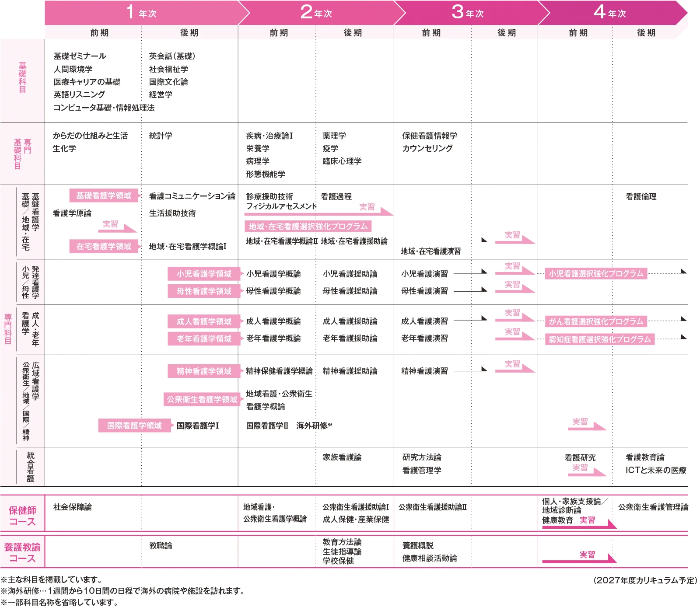Screen dimensions: 700x607
Task: Select the 養護教諭コース row heading
Action: pos(22,552)
